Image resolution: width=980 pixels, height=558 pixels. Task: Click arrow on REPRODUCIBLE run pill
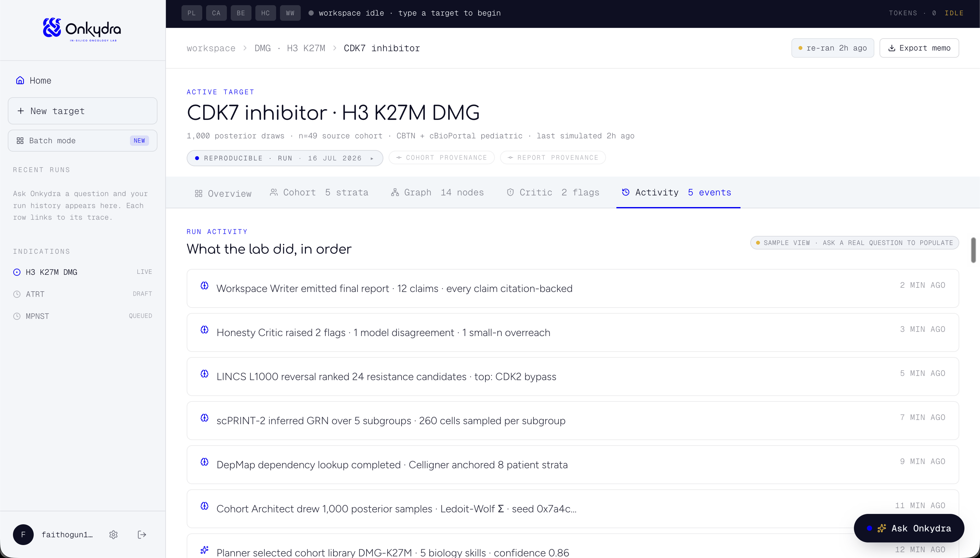click(x=372, y=158)
